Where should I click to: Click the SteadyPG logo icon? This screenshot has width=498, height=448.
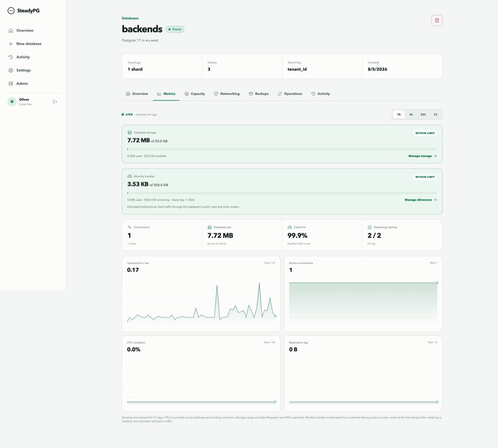(x=11, y=11)
